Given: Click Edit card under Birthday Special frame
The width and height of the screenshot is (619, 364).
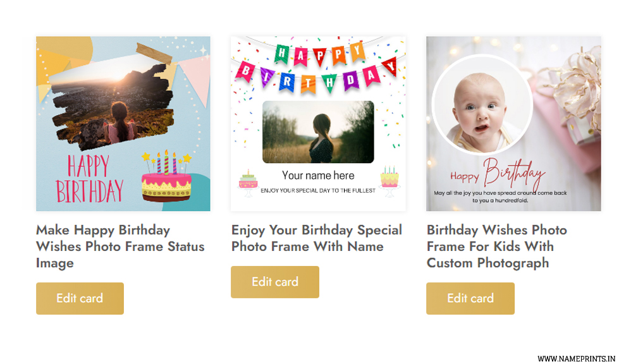Looking at the screenshot, I should click(x=275, y=282).
